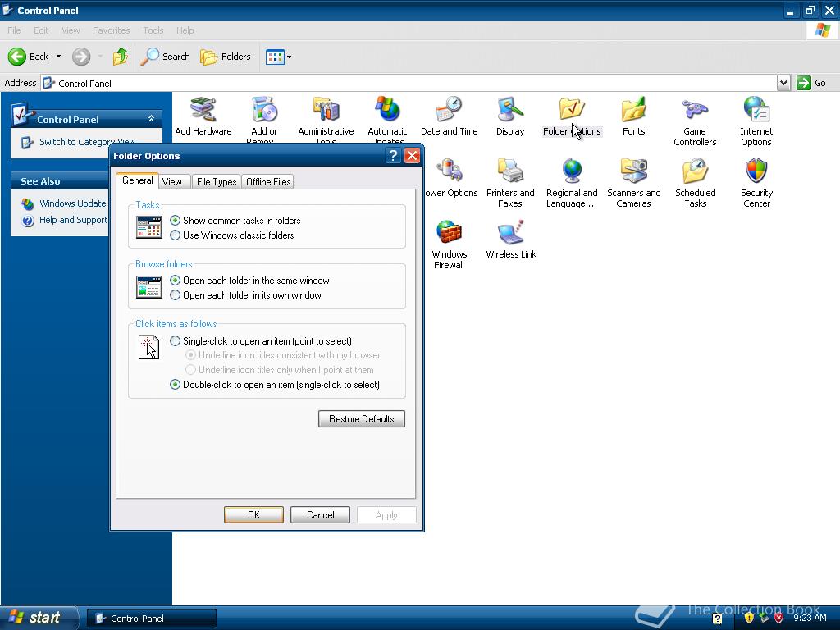This screenshot has width=840, height=630.
Task: Open Internet Options icon
Action: click(x=756, y=121)
